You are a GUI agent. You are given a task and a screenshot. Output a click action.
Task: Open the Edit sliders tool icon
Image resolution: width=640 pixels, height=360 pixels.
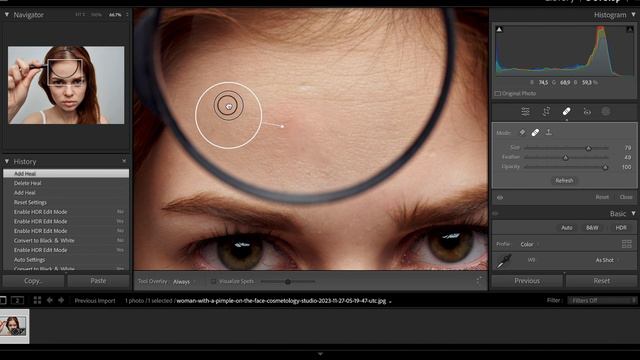(x=525, y=111)
